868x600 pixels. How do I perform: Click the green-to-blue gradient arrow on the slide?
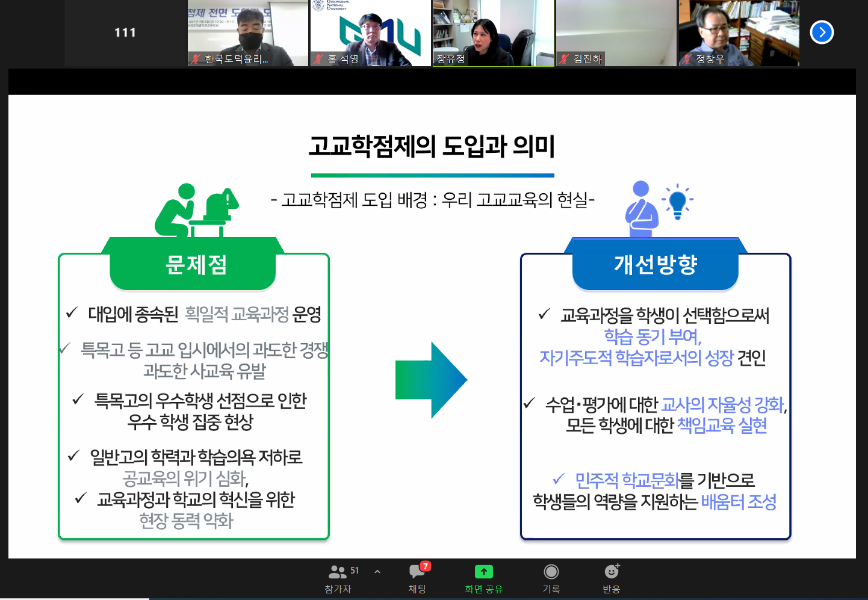point(431,380)
